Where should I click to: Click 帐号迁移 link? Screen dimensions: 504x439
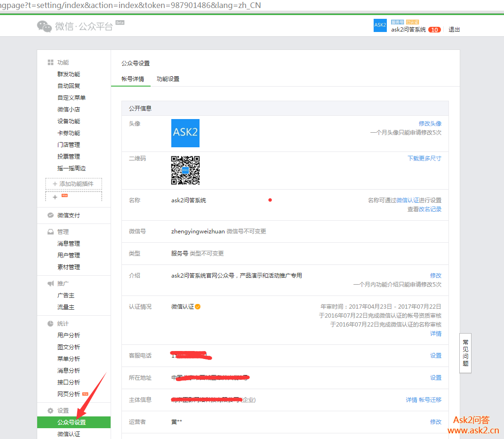point(430,400)
